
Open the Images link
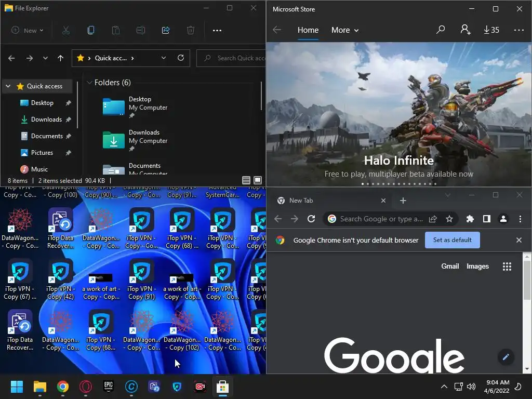(477, 267)
